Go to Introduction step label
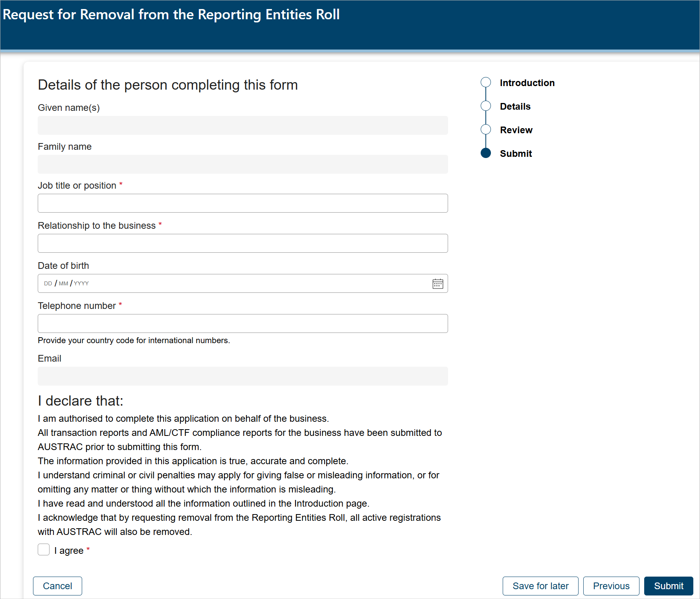 (527, 83)
